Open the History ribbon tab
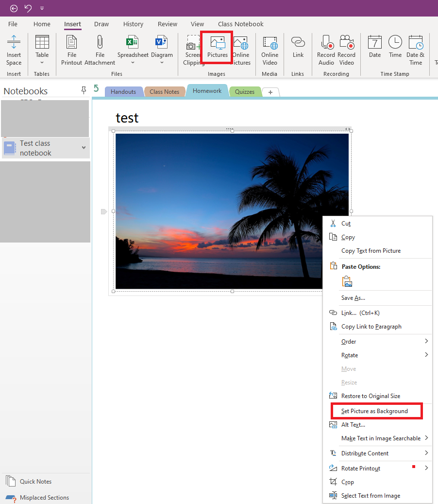The height and width of the screenshot is (504, 438). [x=133, y=24]
